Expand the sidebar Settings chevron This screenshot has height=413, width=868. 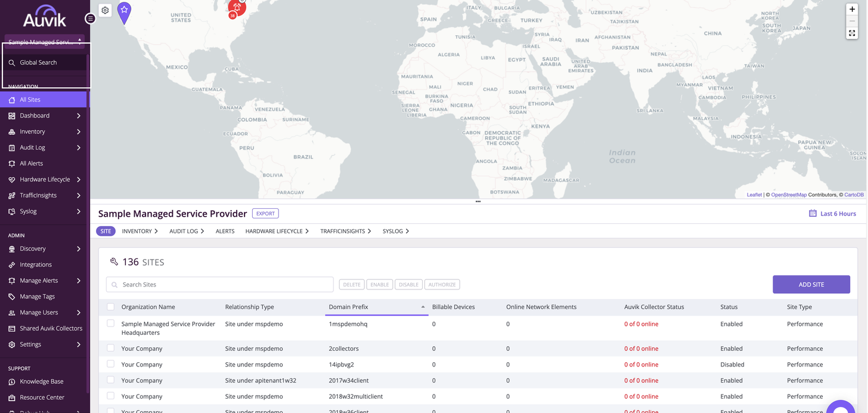click(79, 344)
